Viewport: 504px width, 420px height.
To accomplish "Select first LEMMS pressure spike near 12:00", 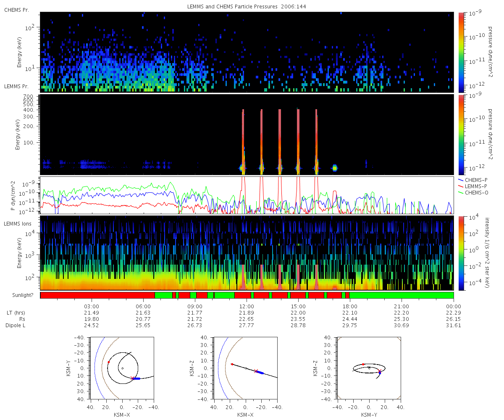I will tap(243, 139).
